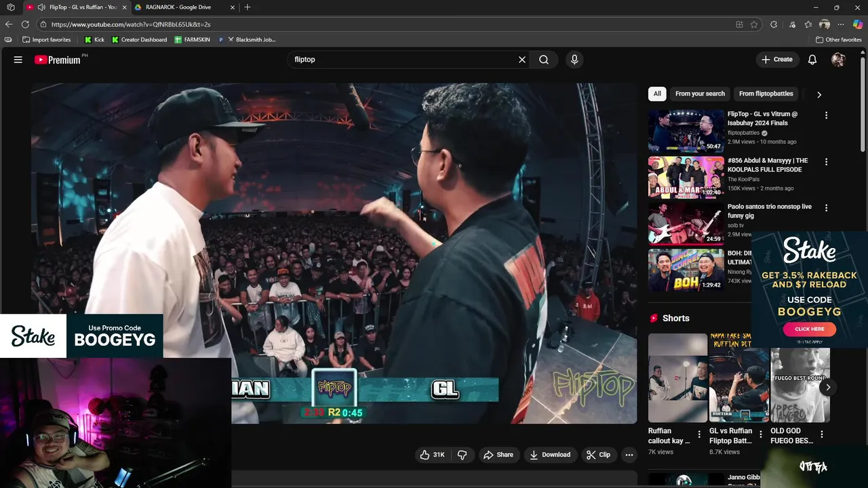Go back with browser back arrow
Image resolution: width=868 pixels, height=488 pixels.
(x=9, y=24)
